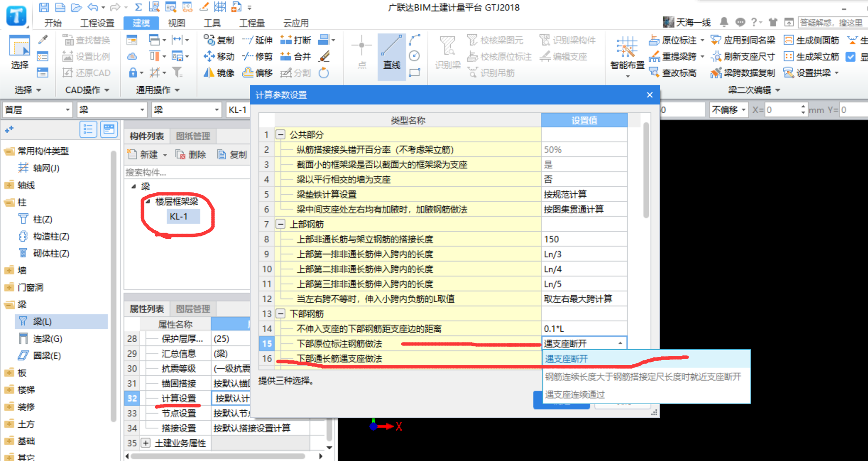Click the 合并 (merge) tool
The height and width of the screenshot is (461, 868).
tap(295, 56)
